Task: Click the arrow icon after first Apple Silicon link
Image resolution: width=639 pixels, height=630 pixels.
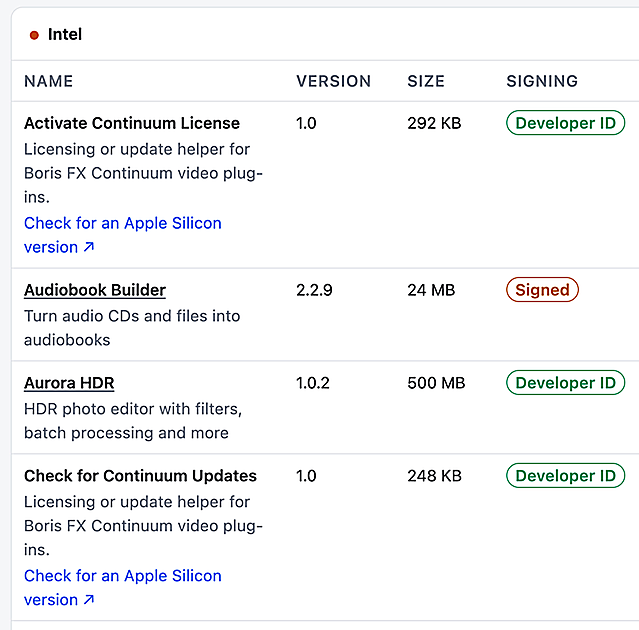Action: [89, 247]
